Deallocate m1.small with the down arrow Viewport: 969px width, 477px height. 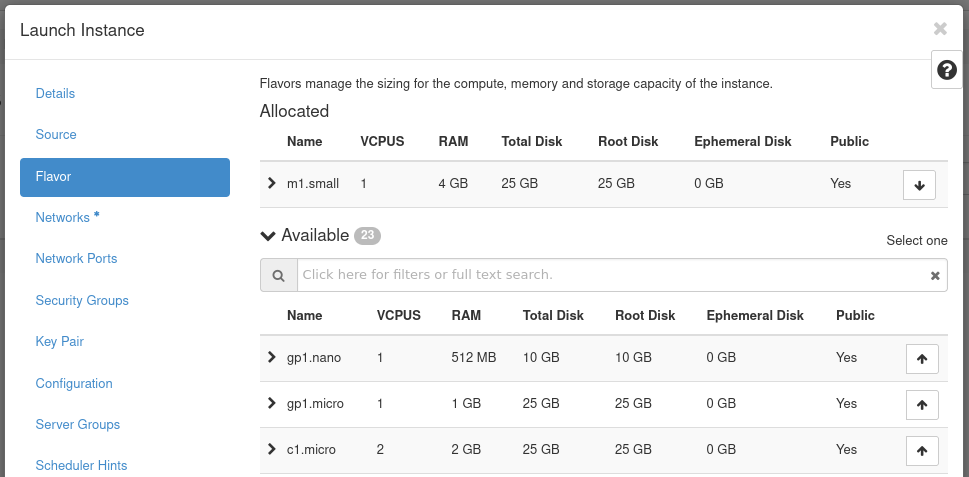919,185
